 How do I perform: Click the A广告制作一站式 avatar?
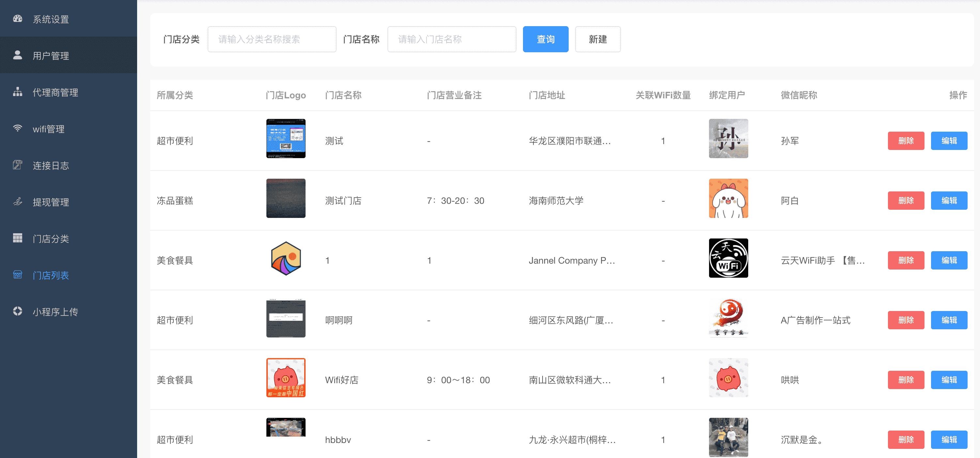(728, 318)
